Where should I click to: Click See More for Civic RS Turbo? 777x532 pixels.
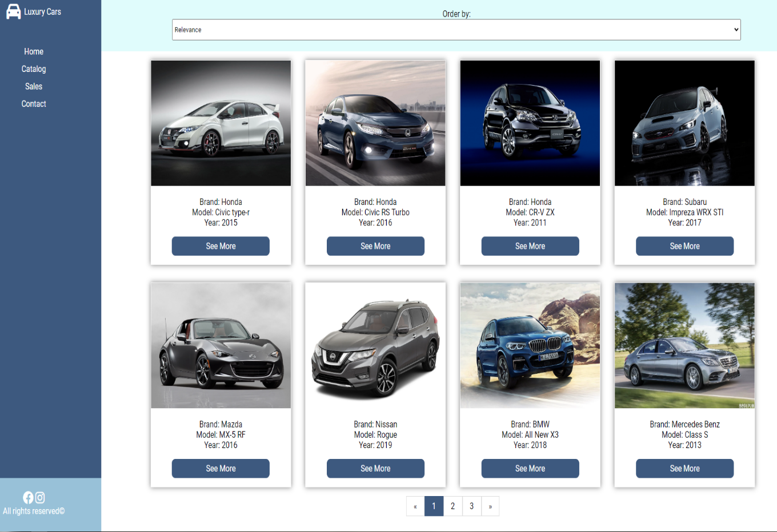pos(375,246)
